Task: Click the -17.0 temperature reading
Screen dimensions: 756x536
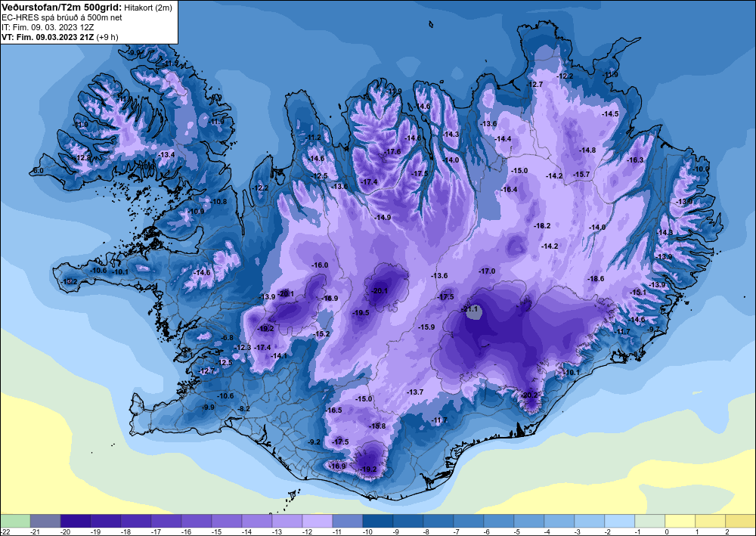Action: pyautogui.click(x=487, y=271)
